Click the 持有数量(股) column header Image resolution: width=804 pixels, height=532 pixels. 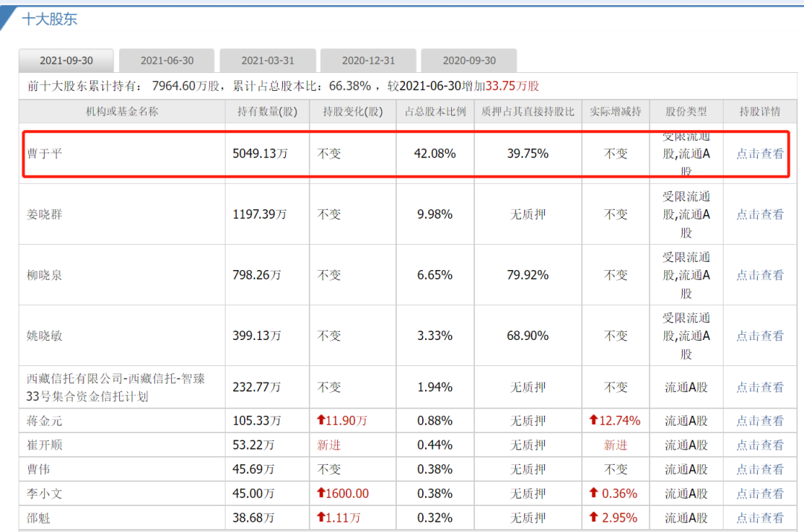point(267,112)
